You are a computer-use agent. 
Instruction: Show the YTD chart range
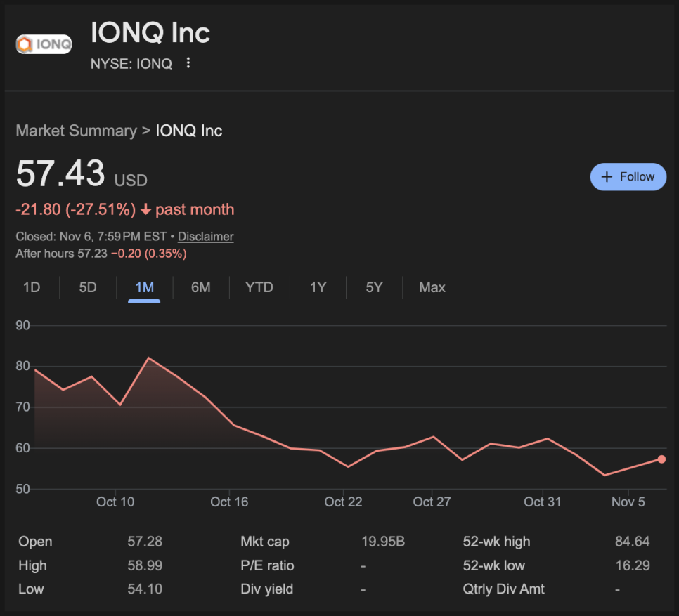(x=259, y=287)
